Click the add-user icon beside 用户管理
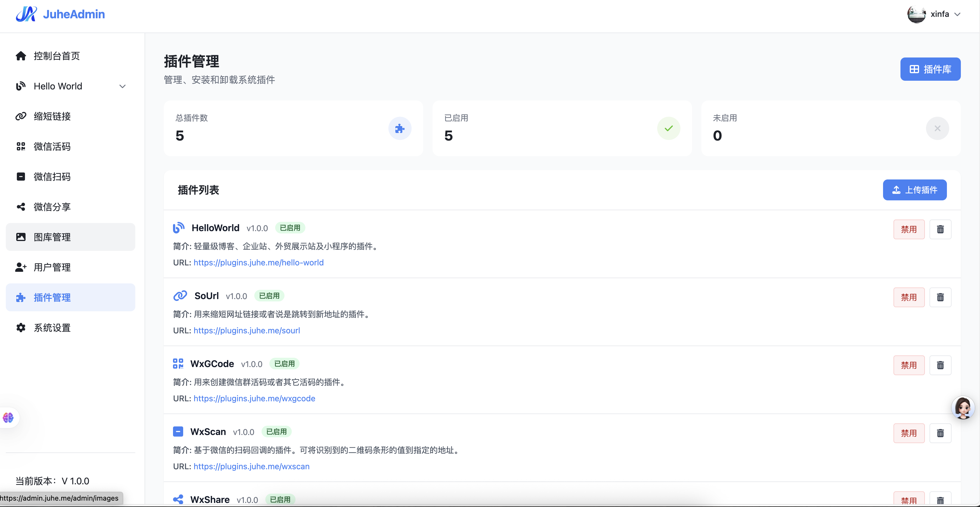Image resolution: width=980 pixels, height=507 pixels. click(21, 267)
